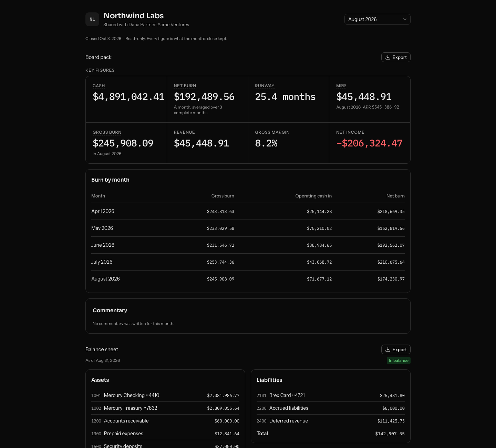Screen dimensions: 496x448
Task: Select the MRR value in key figures
Action: pyautogui.click(x=364, y=97)
